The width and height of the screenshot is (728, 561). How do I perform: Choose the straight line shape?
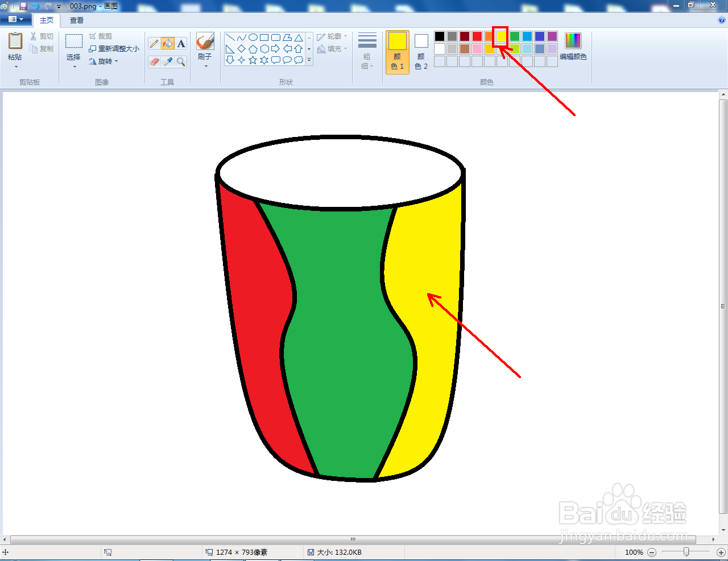[x=230, y=38]
